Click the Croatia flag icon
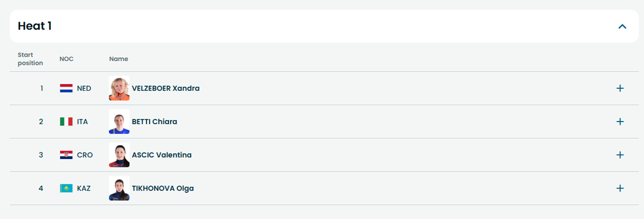 point(66,155)
